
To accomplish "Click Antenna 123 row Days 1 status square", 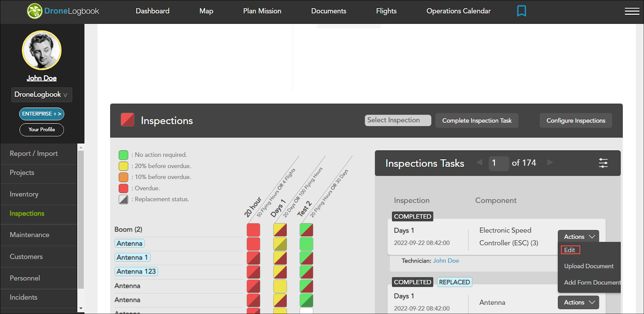I will (280, 272).
